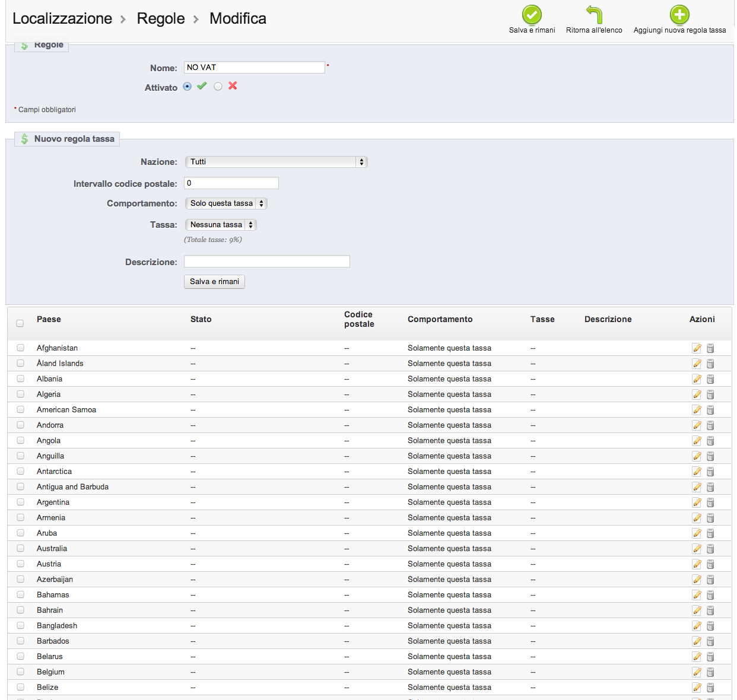
Task: Click the Stato column header
Action: click(x=201, y=319)
